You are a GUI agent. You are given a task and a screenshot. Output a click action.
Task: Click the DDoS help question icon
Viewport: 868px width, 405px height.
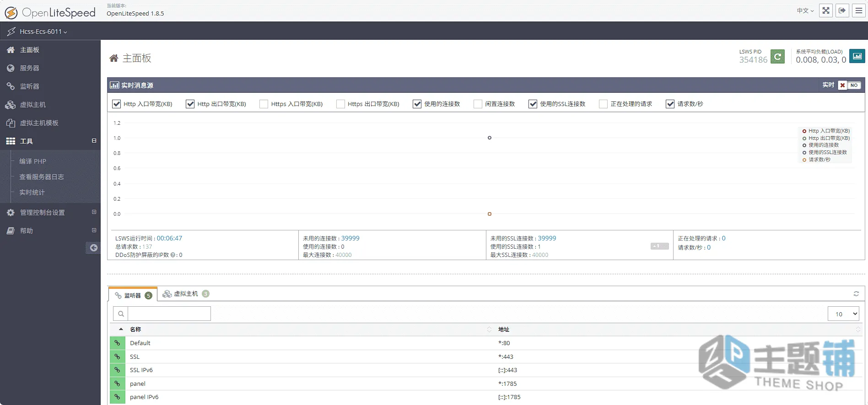tap(173, 255)
